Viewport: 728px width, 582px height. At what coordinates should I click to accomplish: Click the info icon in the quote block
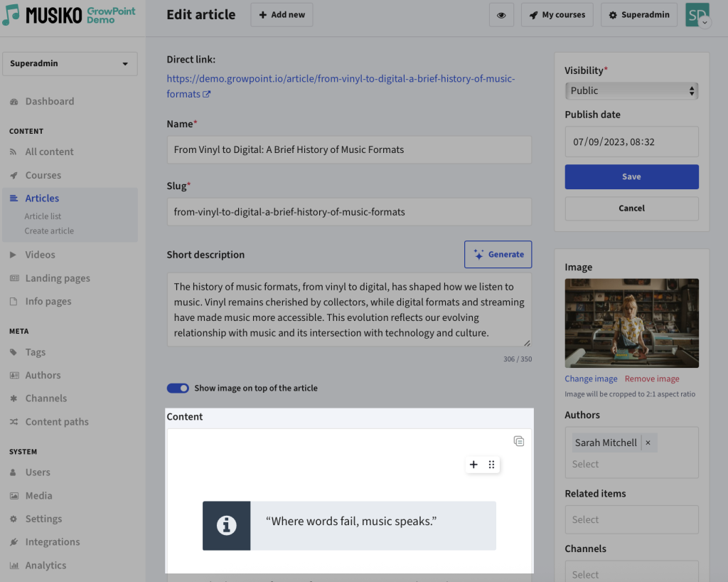[226, 526]
